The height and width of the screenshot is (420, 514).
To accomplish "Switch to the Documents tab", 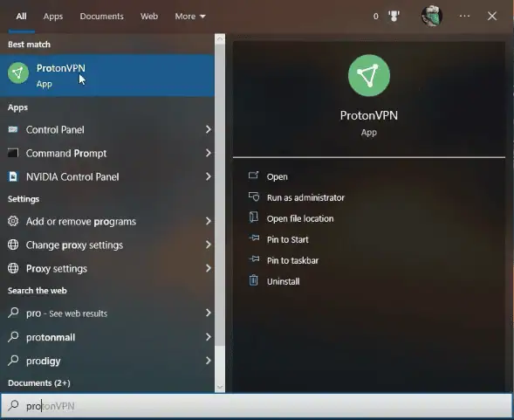I will (x=101, y=17).
